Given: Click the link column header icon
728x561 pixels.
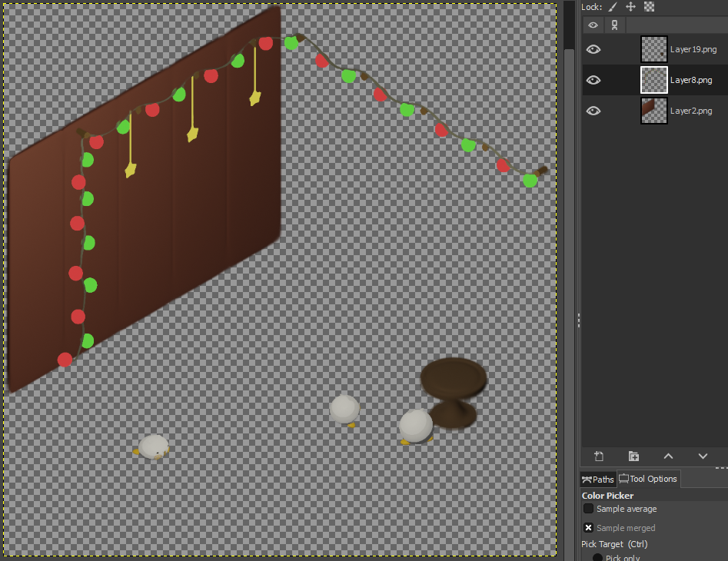Looking at the screenshot, I should (x=615, y=25).
